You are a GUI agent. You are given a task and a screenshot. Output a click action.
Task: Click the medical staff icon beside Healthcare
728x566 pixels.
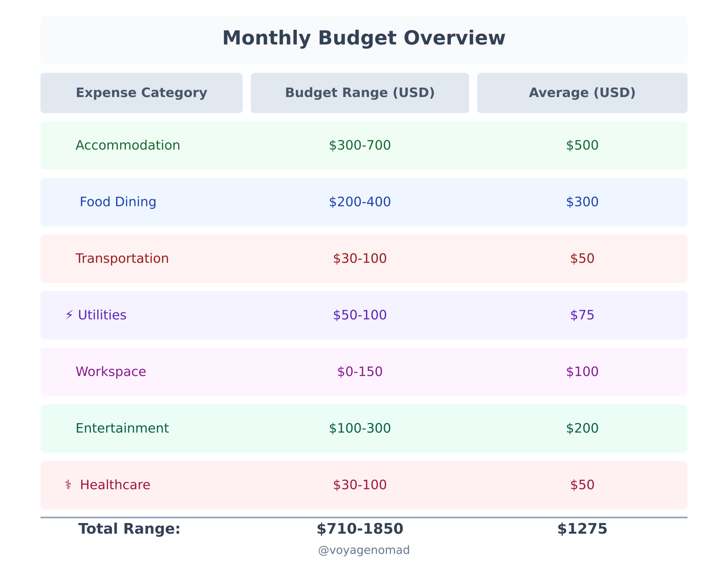68,485
